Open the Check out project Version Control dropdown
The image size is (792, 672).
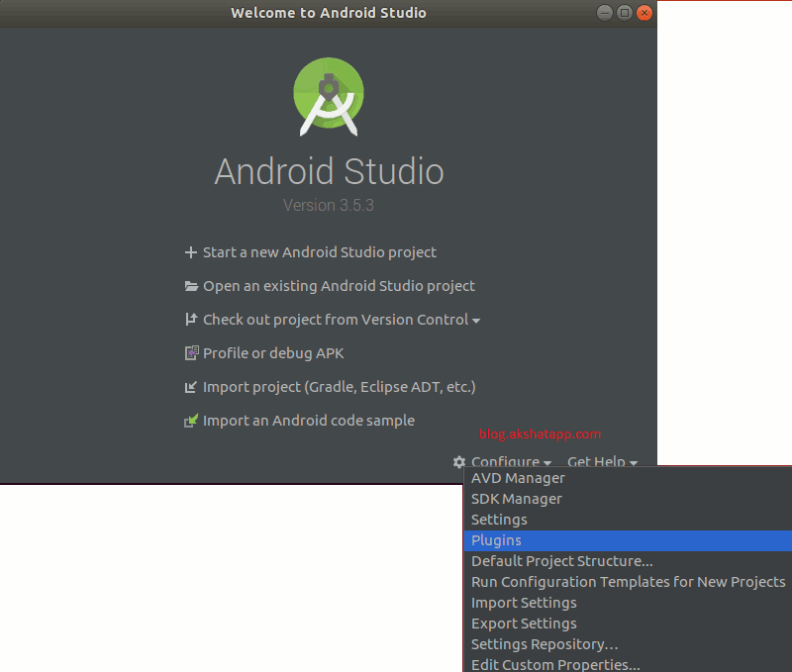[474, 319]
